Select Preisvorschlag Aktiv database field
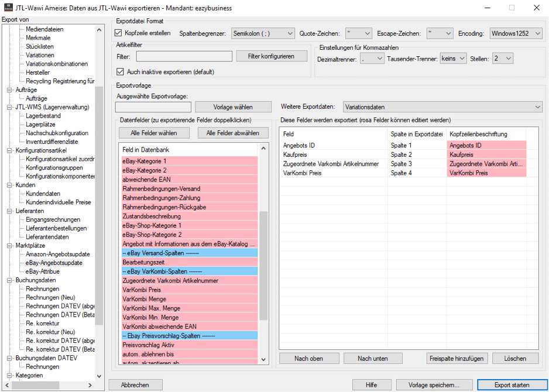The width and height of the screenshot is (549, 392). pyautogui.click(x=190, y=345)
